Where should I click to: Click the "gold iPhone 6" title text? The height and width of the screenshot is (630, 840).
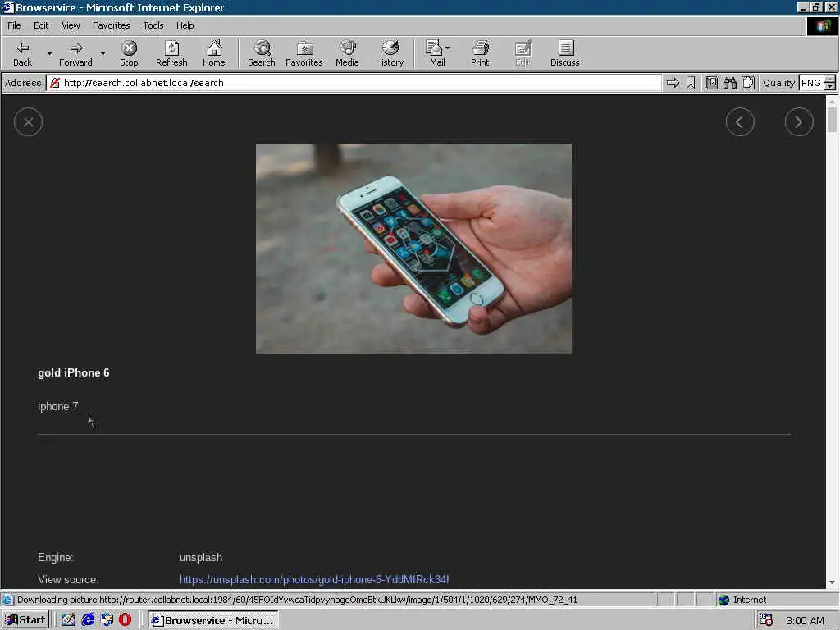(73, 373)
